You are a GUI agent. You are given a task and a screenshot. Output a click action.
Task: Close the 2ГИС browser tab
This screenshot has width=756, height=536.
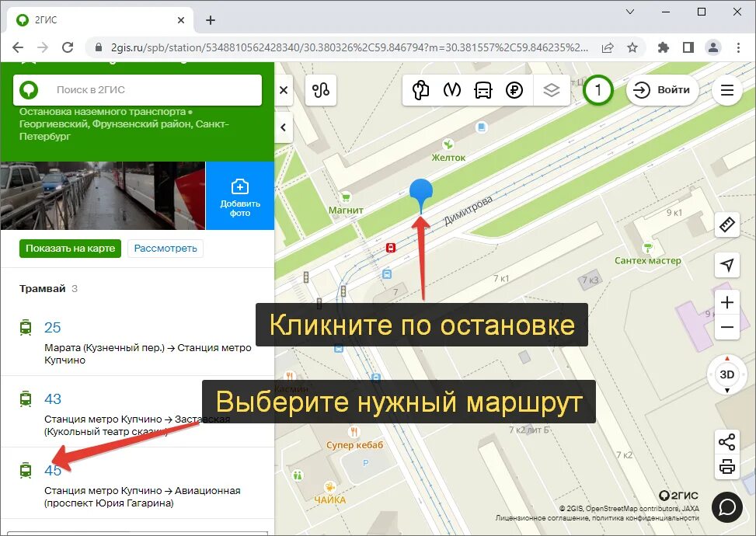181,20
